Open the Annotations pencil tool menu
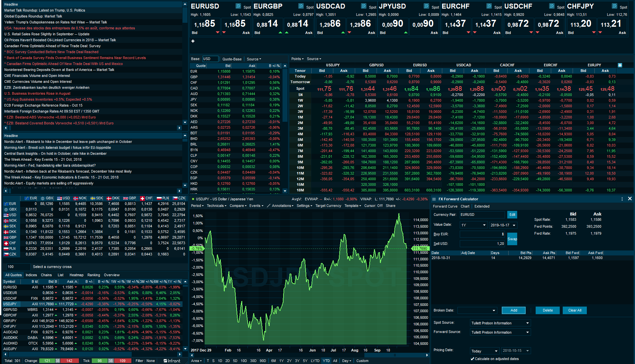Viewport: 635px width, 364px height. pos(280,206)
